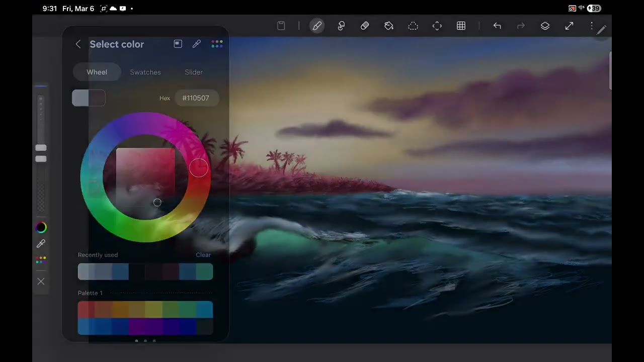Pick the eyedropper in the Select color header
Image resolution: width=644 pixels, height=362 pixels.
coord(197,44)
